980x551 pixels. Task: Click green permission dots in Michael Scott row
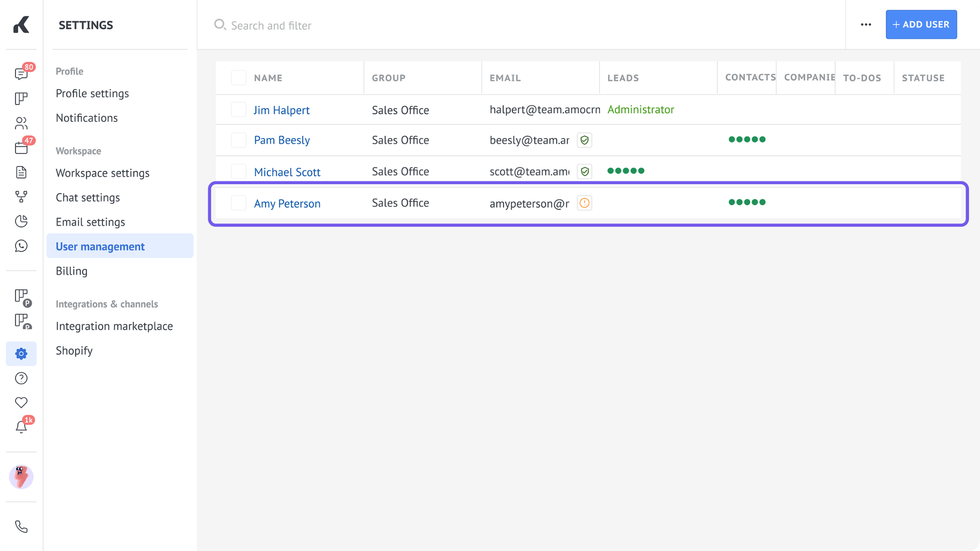click(x=625, y=171)
